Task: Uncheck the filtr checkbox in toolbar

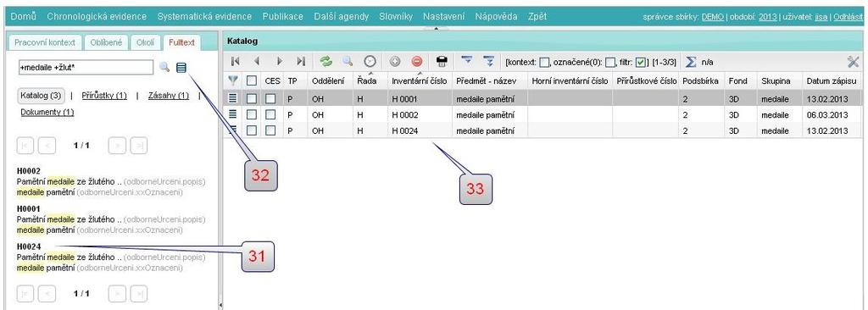Action: 642,62
